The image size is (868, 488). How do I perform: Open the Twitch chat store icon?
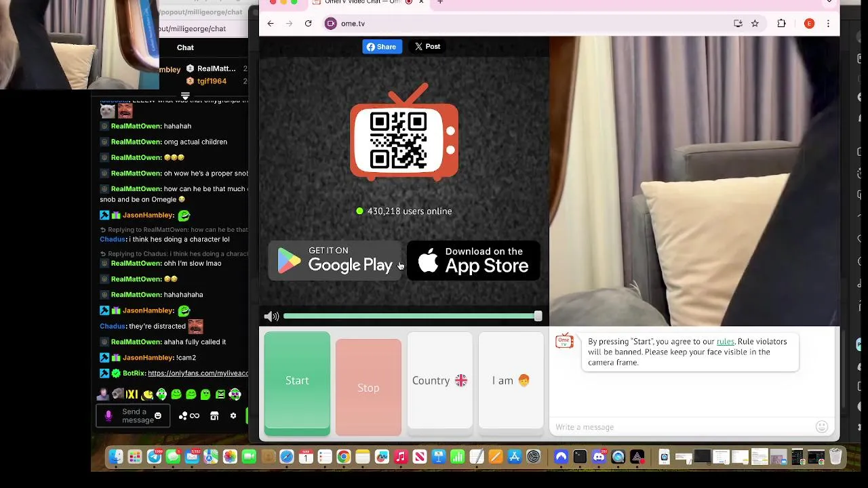[214, 416]
